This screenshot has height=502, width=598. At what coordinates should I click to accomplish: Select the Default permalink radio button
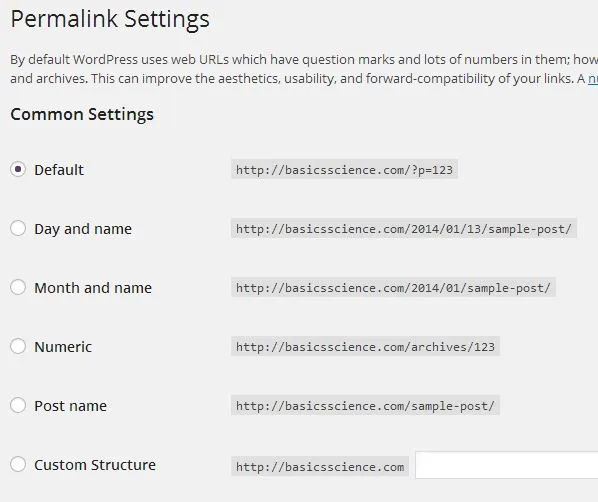(18, 169)
